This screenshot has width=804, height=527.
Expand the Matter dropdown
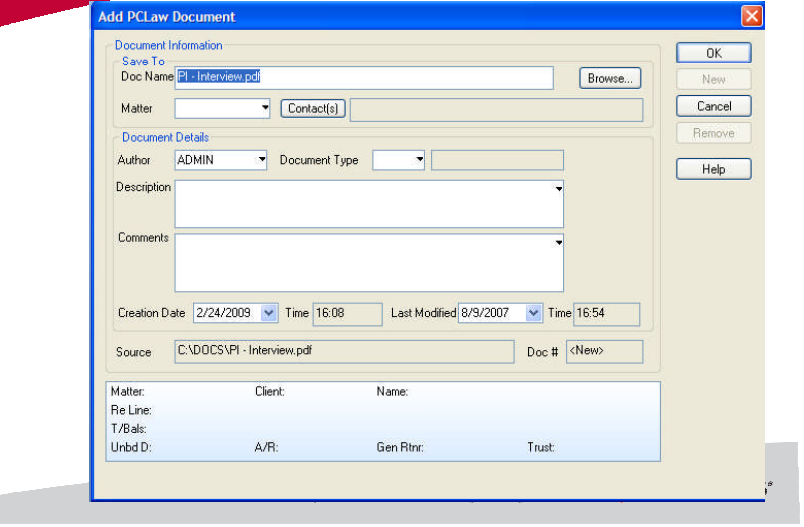[x=265, y=108]
